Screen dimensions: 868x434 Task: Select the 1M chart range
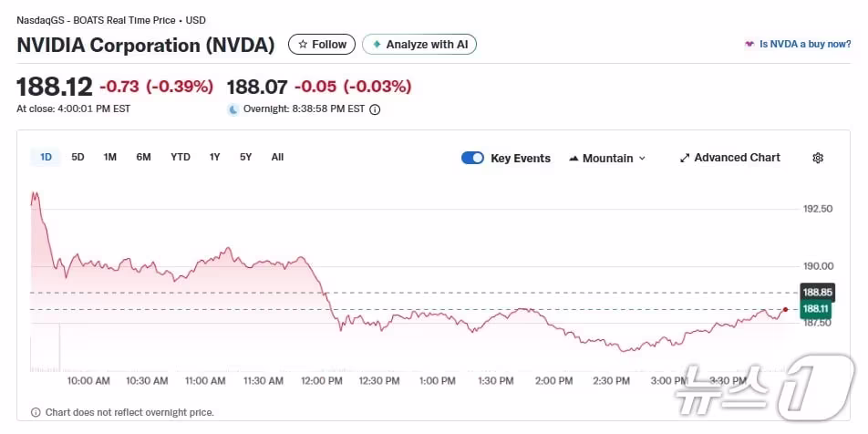point(110,157)
